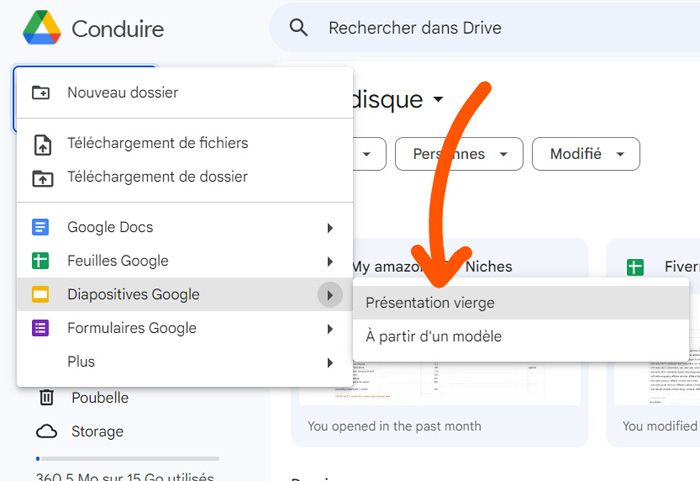The height and width of the screenshot is (481, 700).
Task: Click the Feuilles Google green icon
Action: 40,261
